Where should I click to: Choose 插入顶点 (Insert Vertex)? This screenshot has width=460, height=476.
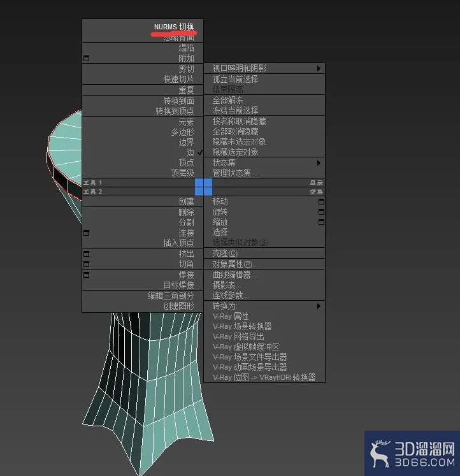[x=179, y=243]
